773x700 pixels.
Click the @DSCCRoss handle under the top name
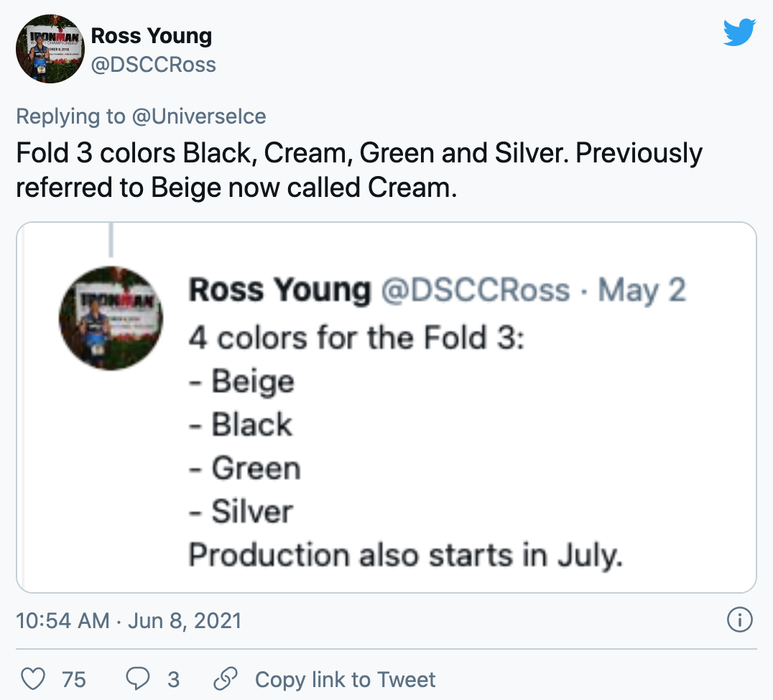[153, 65]
